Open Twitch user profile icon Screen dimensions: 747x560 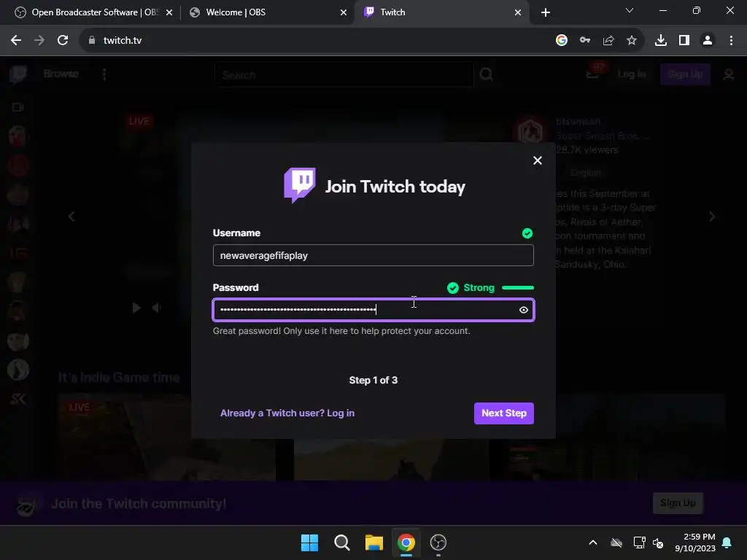coord(729,75)
